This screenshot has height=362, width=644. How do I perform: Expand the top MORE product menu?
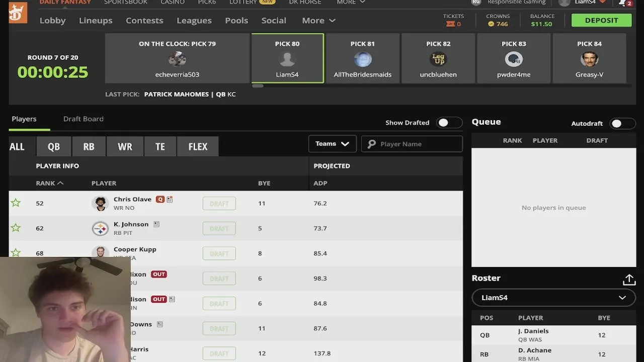[x=351, y=3]
